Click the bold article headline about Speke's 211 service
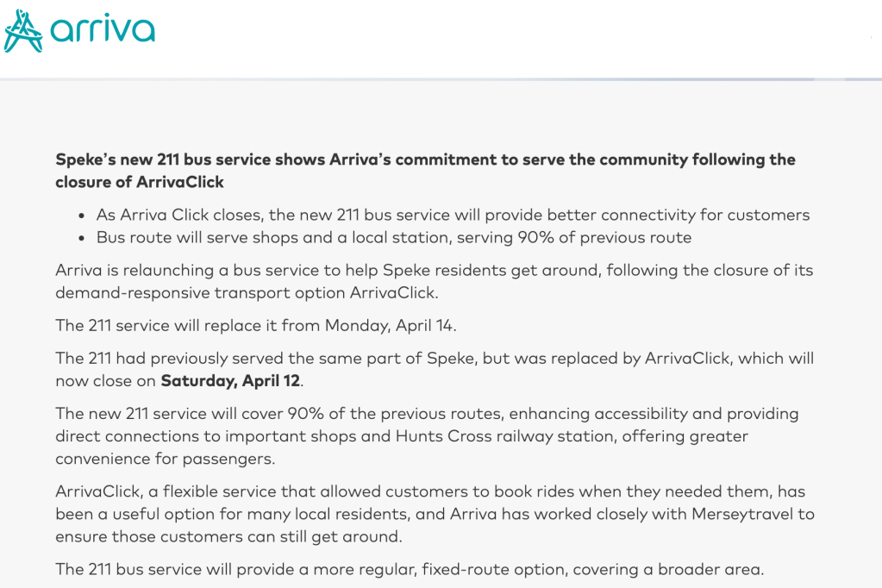Viewport: 882px width, 588px height. pos(425,160)
